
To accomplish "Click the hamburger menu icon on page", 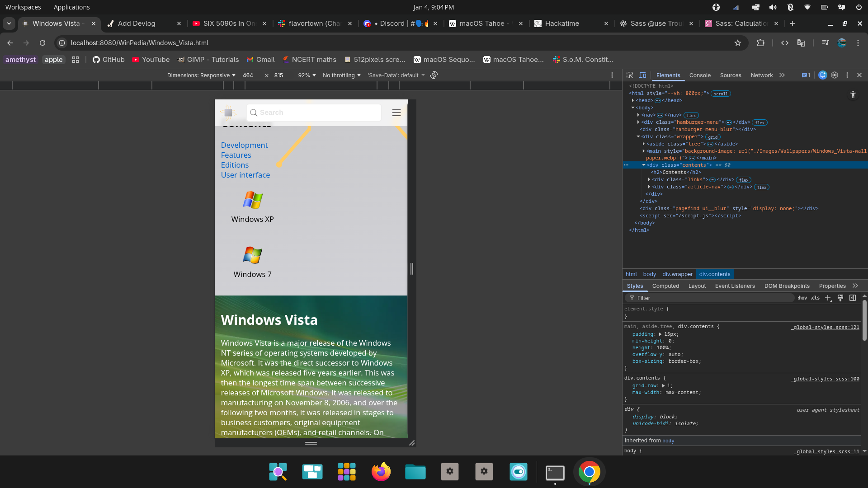I will pos(396,113).
